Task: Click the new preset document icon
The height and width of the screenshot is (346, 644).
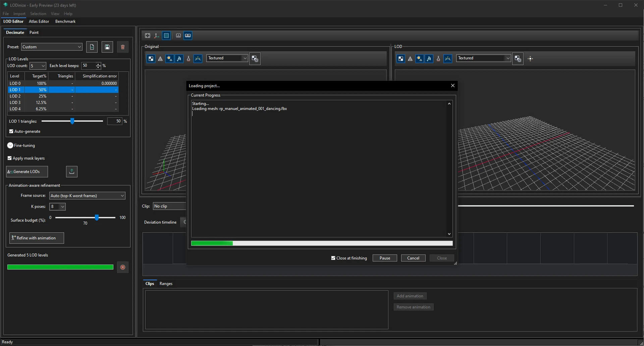Action: [92, 47]
